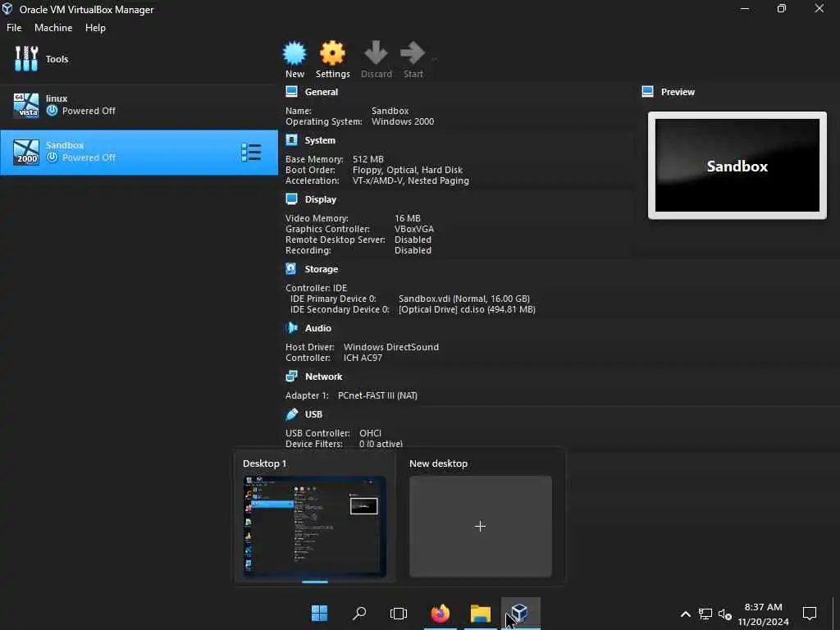This screenshot has height=630, width=840.
Task: Click the Sandbox.vdi hard disk entry
Action: (464, 299)
